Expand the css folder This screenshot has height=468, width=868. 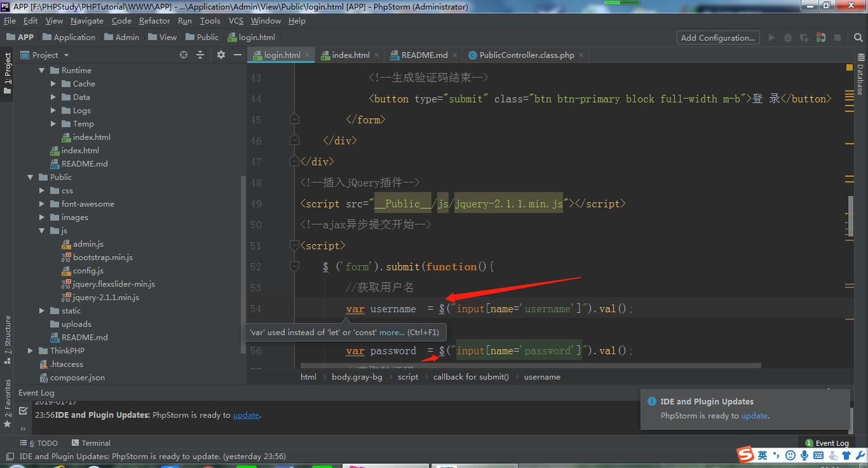42,191
